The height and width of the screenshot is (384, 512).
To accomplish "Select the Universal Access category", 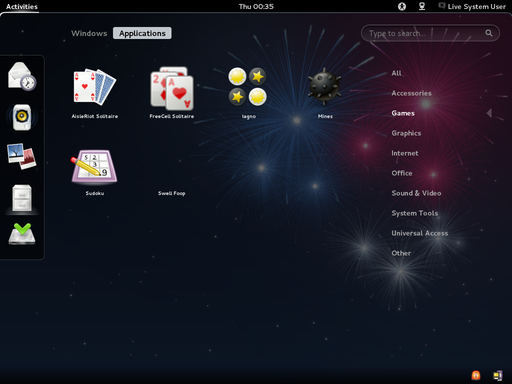I will pyautogui.click(x=420, y=233).
